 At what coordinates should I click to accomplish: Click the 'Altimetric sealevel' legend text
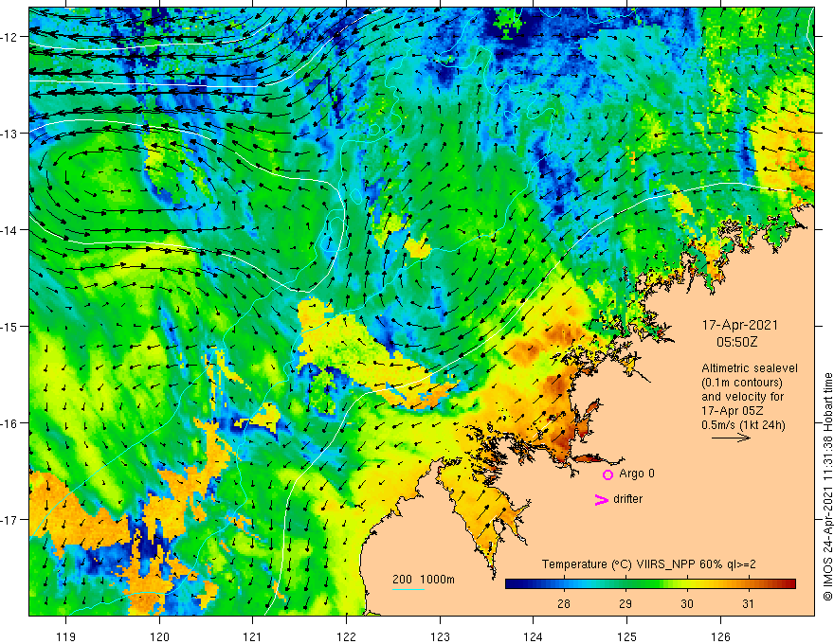[x=750, y=368]
